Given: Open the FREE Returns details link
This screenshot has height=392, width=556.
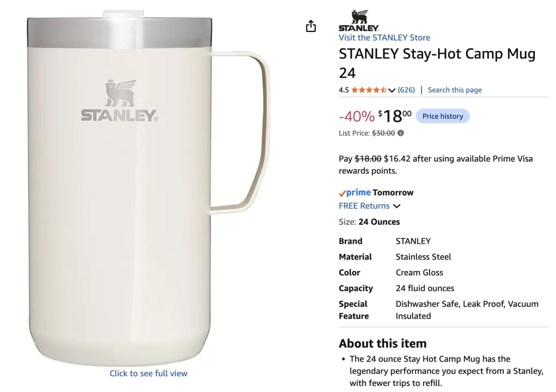Looking at the screenshot, I should (x=364, y=206).
